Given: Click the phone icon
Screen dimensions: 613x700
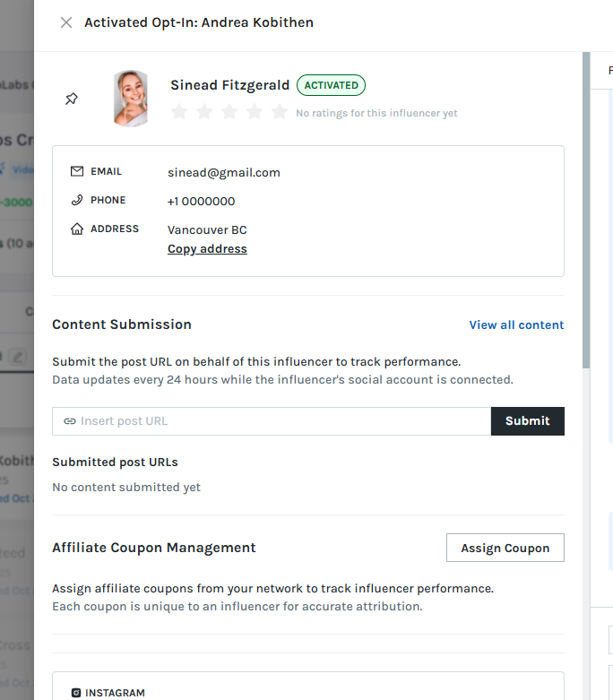Looking at the screenshot, I should 77,200.
